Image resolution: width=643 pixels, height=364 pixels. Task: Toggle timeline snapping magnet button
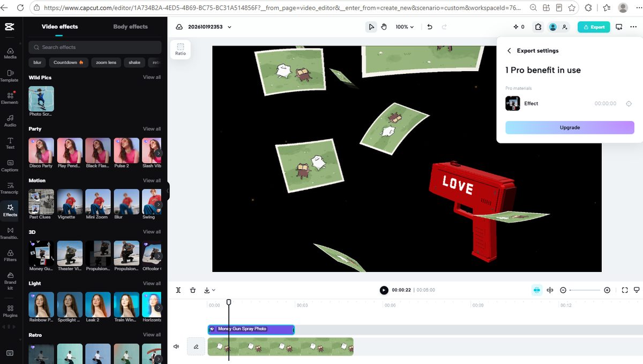(536, 290)
